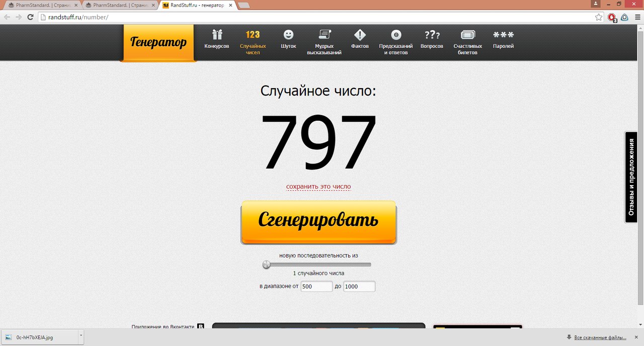Click the range maximum field containing 1000
The height and width of the screenshot is (346, 644).
point(359,286)
